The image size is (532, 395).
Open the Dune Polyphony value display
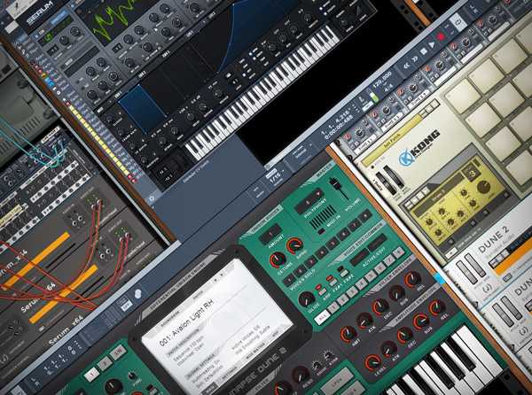tap(309, 201)
